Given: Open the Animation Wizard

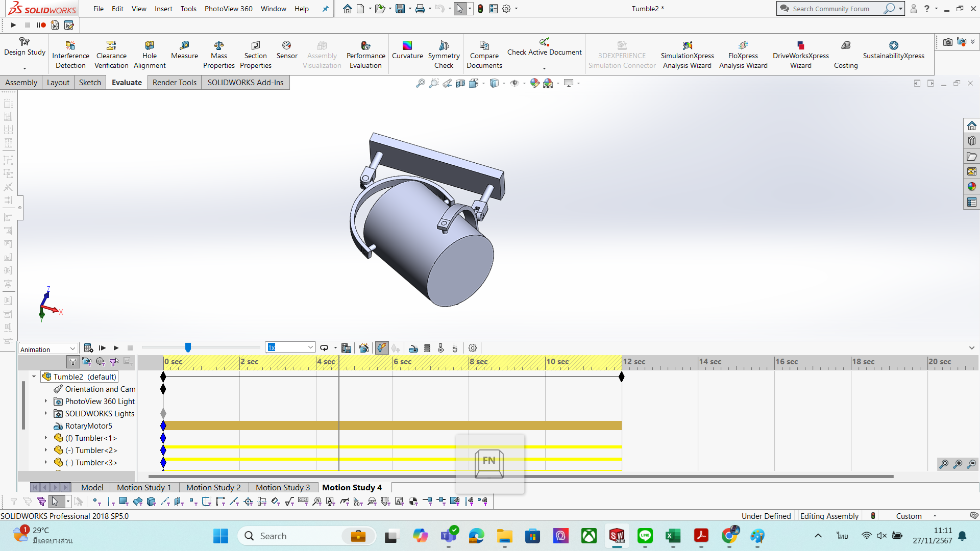Looking at the screenshot, I should 364,348.
